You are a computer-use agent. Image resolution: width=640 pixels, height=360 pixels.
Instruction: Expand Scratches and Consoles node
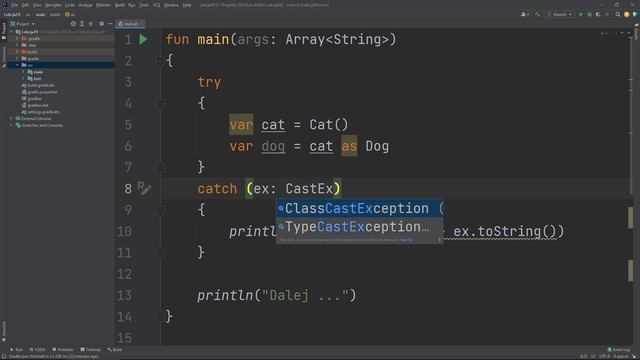tap(11, 125)
